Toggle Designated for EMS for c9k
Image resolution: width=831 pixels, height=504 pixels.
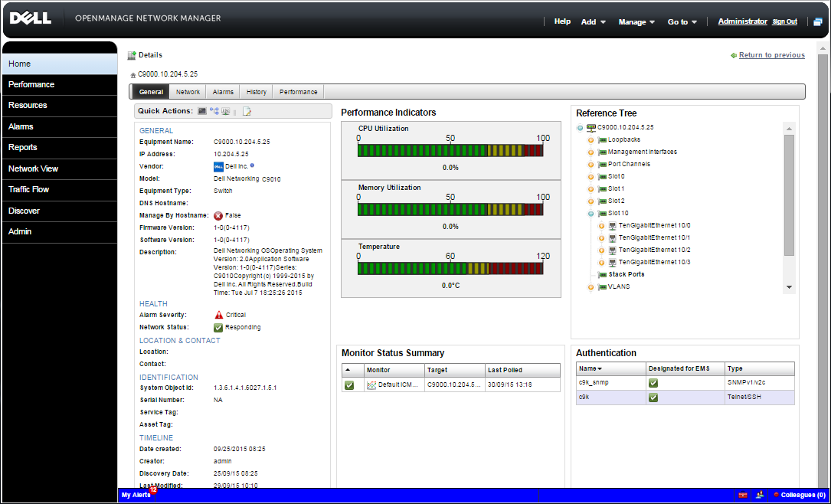pos(653,398)
